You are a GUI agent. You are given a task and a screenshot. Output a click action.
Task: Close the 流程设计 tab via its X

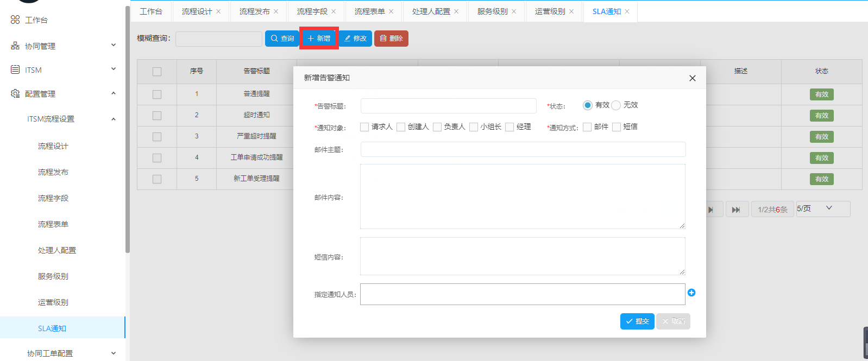tap(218, 11)
